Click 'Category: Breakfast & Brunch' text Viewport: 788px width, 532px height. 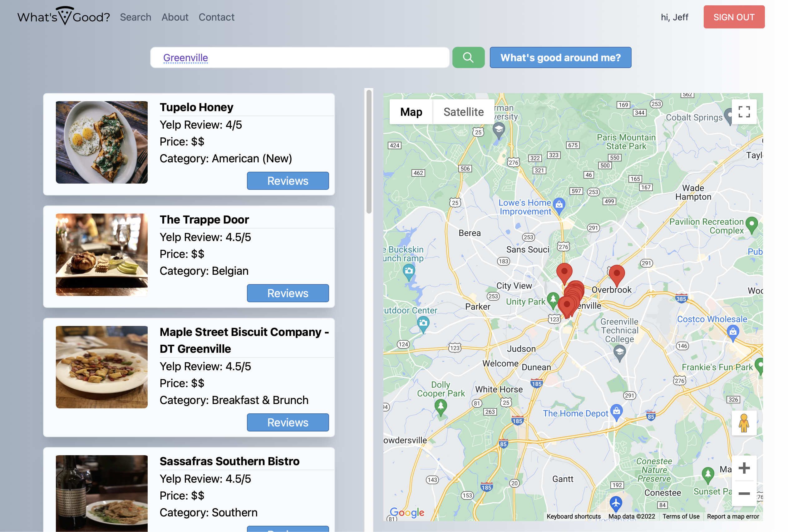[x=234, y=400]
